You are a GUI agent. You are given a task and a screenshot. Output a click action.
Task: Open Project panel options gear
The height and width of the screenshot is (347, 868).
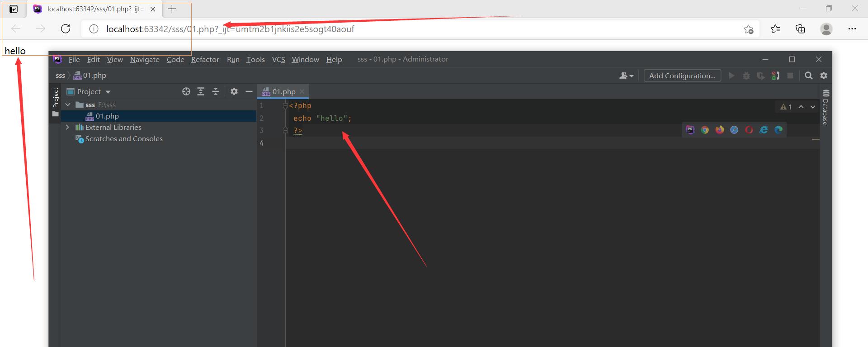(234, 91)
